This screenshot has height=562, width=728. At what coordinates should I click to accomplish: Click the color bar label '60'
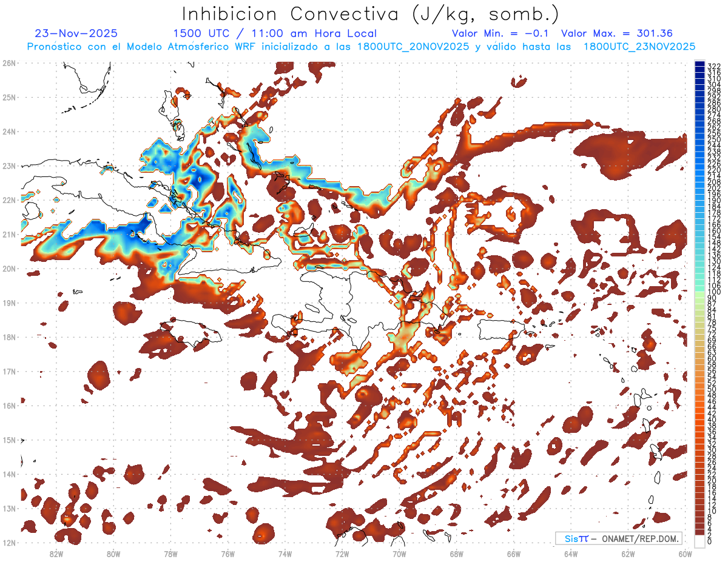tap(712, 359)
